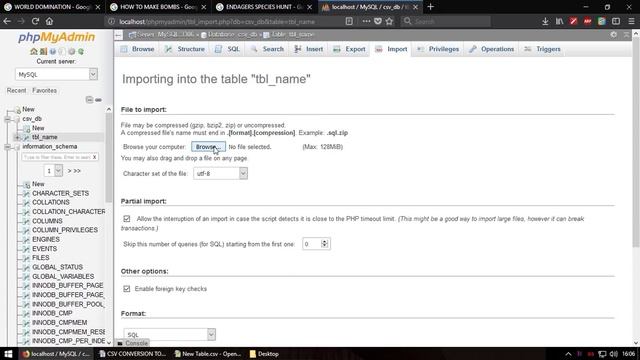Screen dimensions: 640x360
Task: Expand the tbl_name table node
Action: click(17, 138)
